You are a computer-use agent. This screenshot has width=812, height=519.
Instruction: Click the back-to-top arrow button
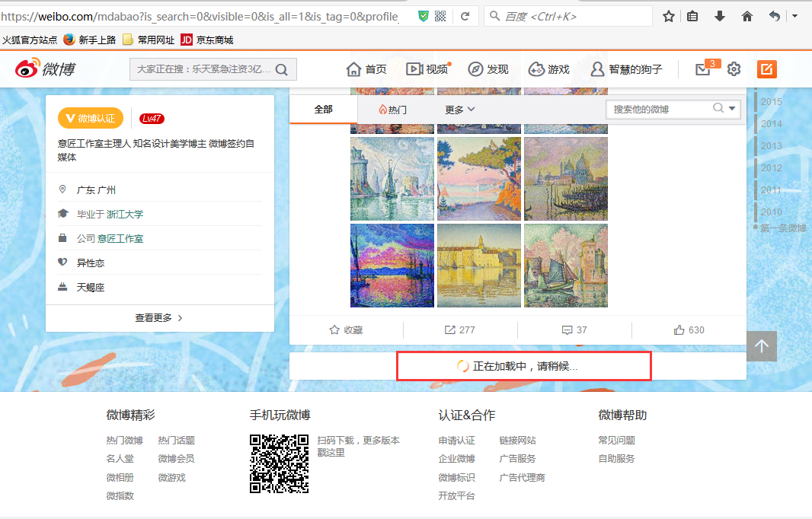[x=762, y=346]
